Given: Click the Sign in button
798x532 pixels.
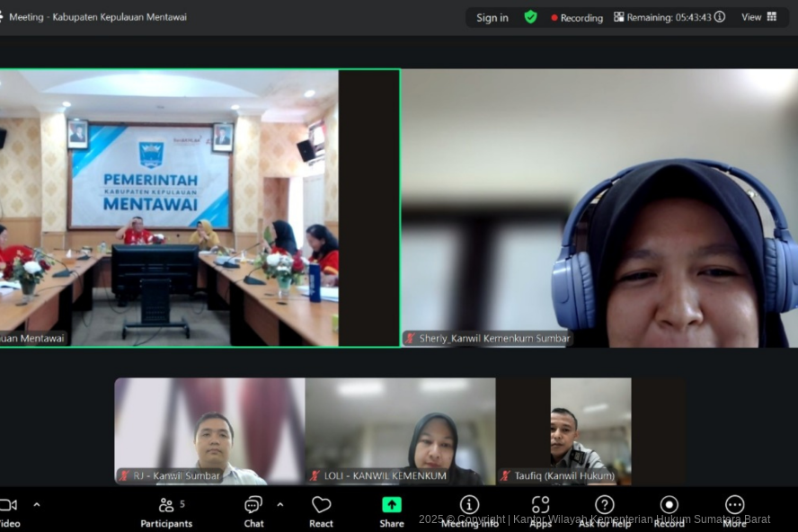Looking at the screenshot, I should pos(492,18).
